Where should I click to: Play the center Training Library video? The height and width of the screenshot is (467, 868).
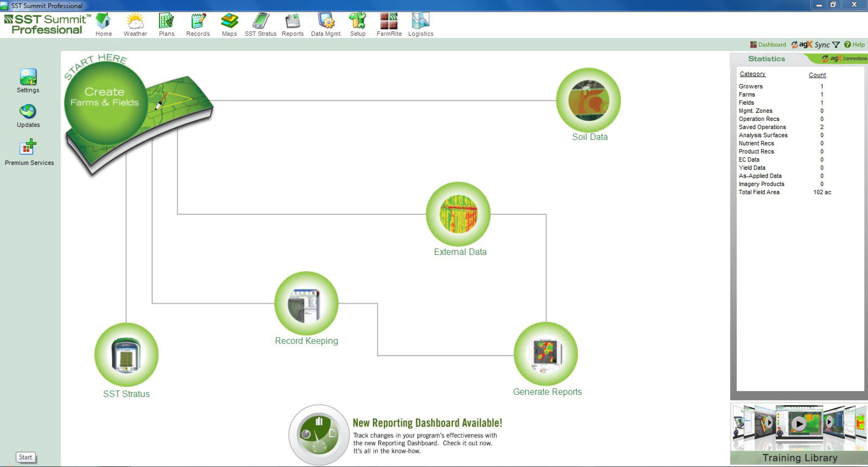(799, 424)
